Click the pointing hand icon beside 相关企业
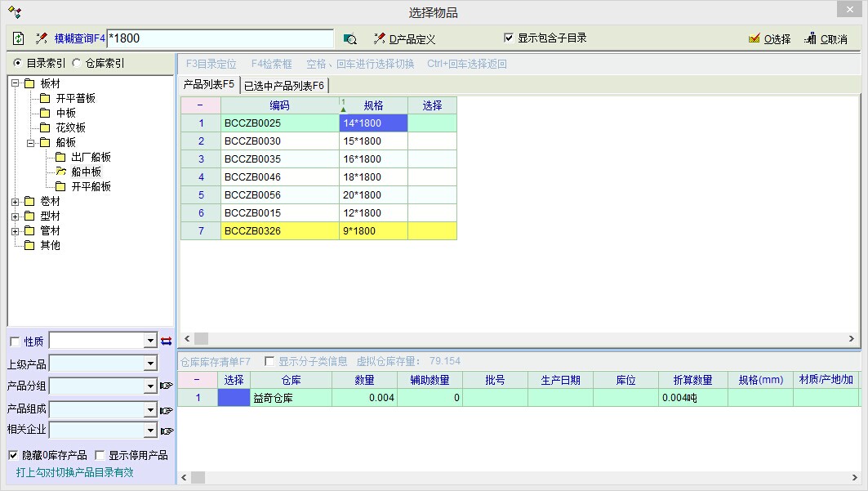 167,431
